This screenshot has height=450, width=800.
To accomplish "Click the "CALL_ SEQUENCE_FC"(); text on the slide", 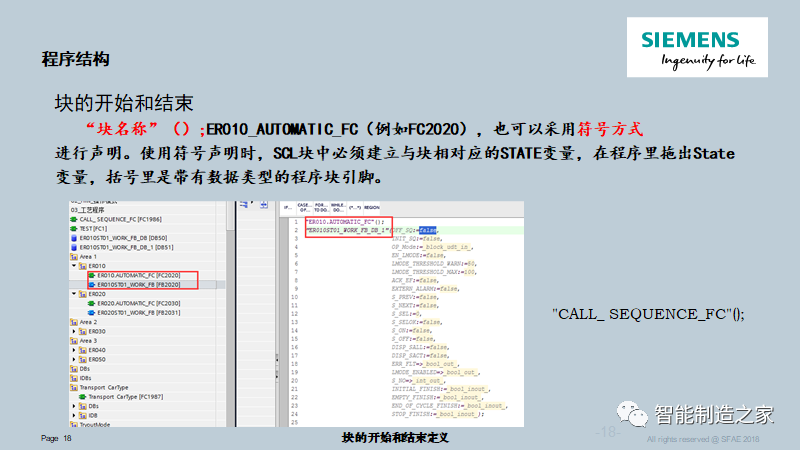I will (648, 314).
